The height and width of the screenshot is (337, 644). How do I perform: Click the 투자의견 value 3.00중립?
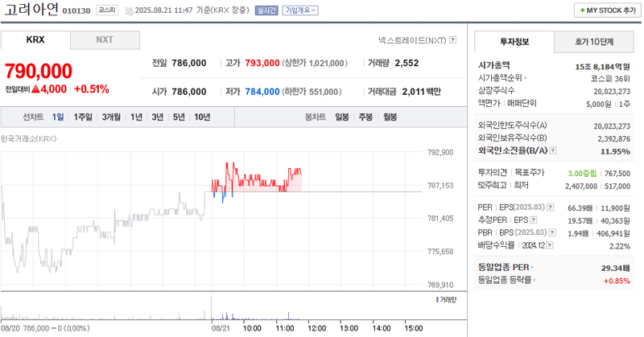(582, 174)
